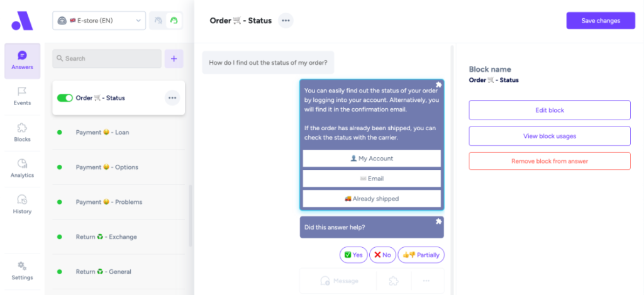Open History from the sidebar
This screenshot has height=295, width=644.
click(22, 204)
